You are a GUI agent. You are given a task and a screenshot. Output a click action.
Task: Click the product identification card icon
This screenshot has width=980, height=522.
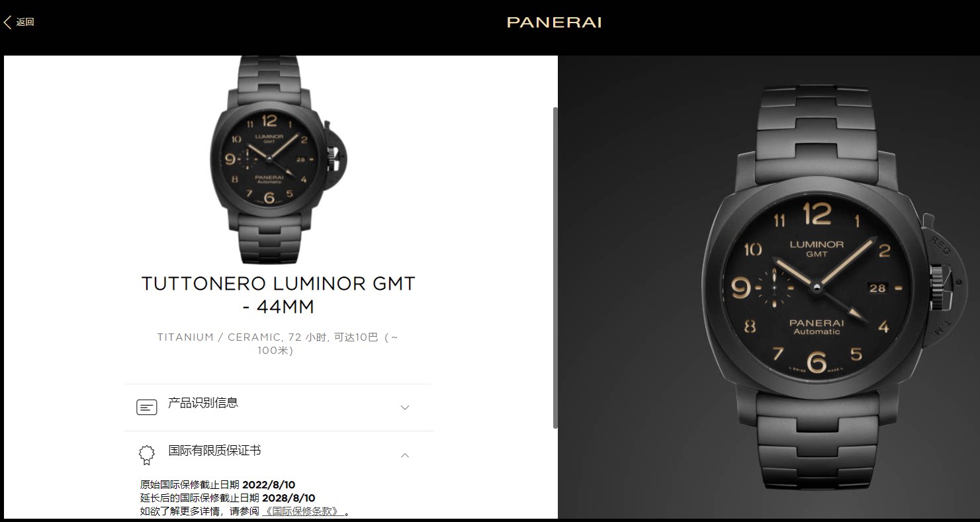[x=147, y=408]
